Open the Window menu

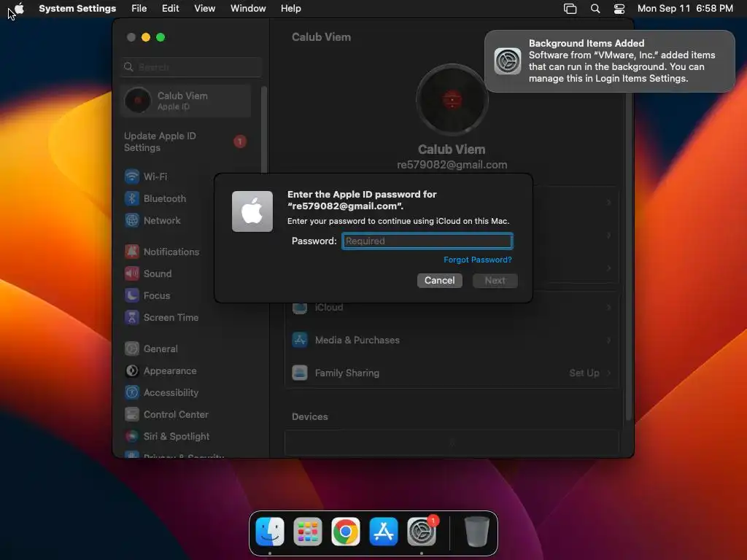click(248, 9)
